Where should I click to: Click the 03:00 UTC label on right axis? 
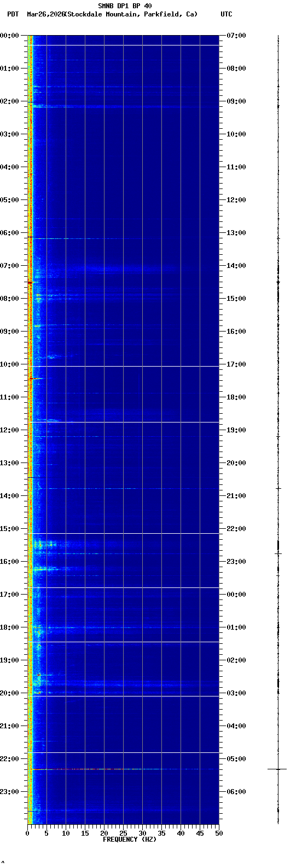[x=236, y=693]
